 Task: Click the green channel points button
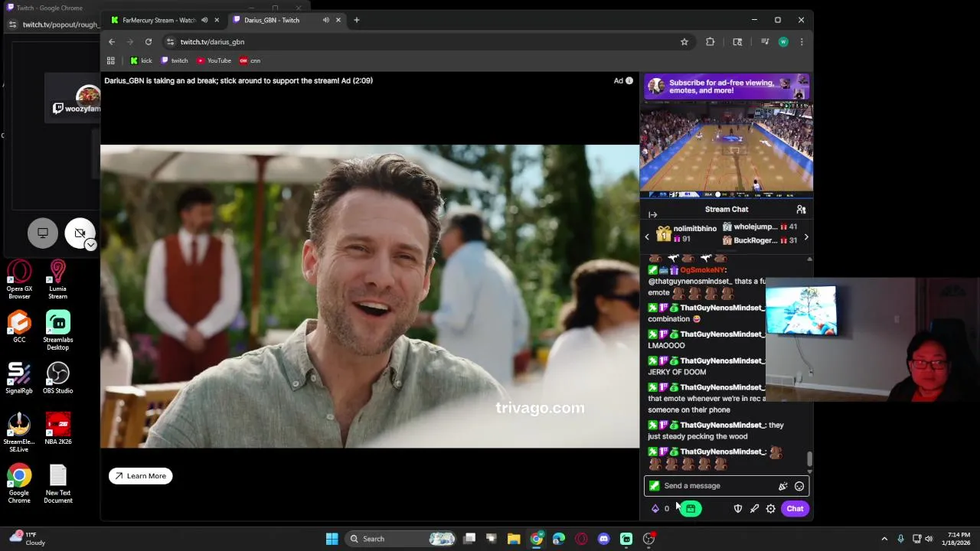[x=691, y=509]
